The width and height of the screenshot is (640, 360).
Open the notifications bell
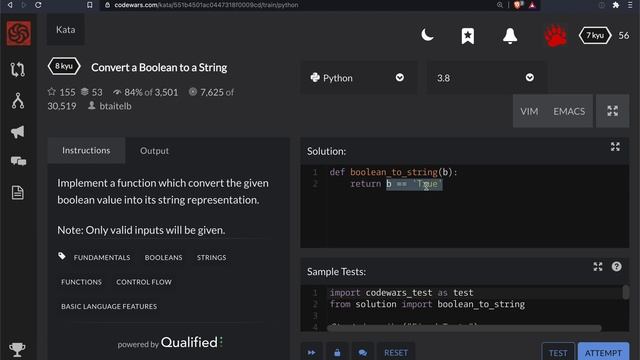click(x=510, y=36)
